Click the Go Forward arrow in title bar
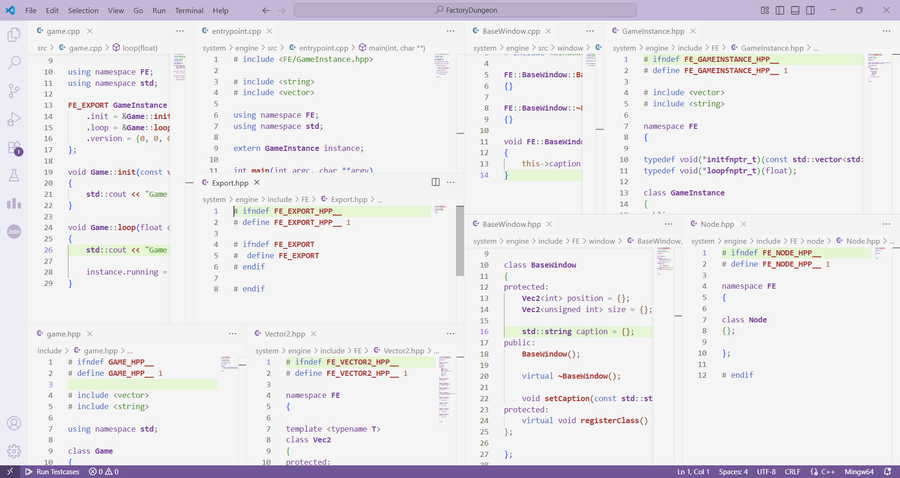 [281, 10]
